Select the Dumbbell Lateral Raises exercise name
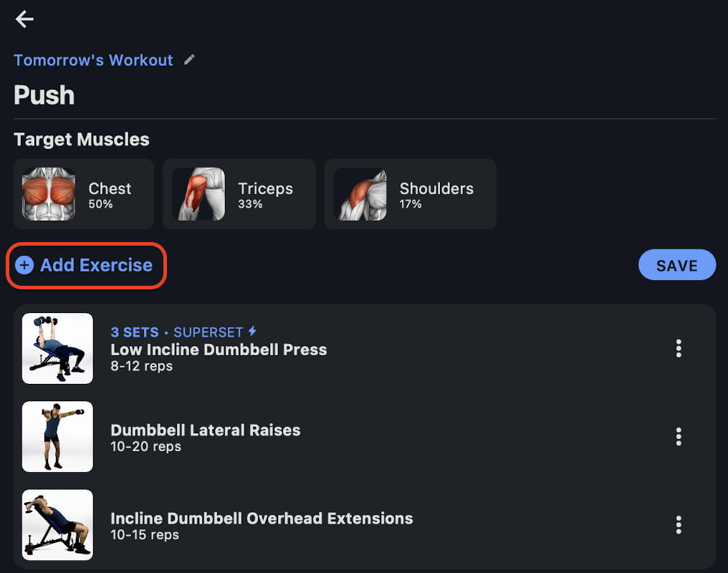The height and width of the screenshot is (573, 728). click(206, 430)
